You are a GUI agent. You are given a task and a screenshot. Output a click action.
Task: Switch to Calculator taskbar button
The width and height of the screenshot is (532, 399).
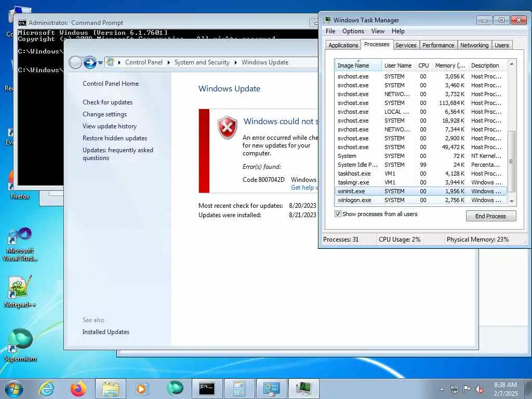coord(239,389)
